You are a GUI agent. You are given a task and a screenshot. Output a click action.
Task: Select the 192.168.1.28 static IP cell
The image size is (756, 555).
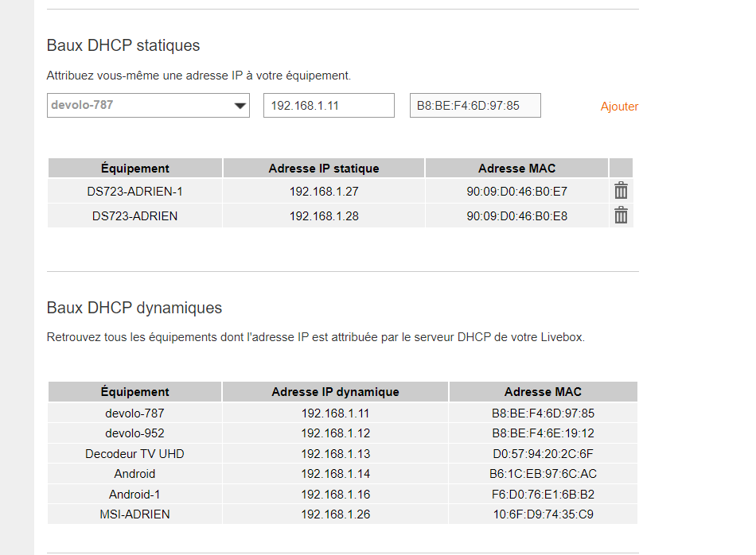(x=324, y=215)
